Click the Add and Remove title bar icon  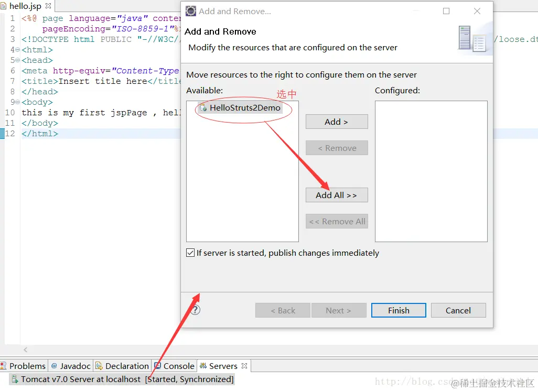191,11
